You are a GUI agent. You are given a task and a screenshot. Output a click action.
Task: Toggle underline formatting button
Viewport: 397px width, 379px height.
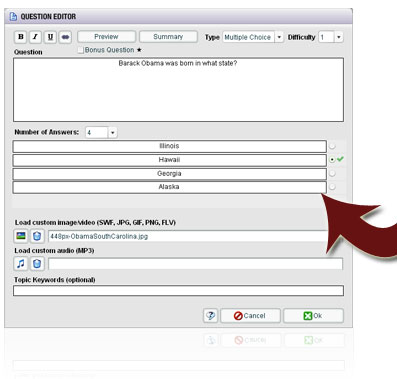tap(50, 37)
